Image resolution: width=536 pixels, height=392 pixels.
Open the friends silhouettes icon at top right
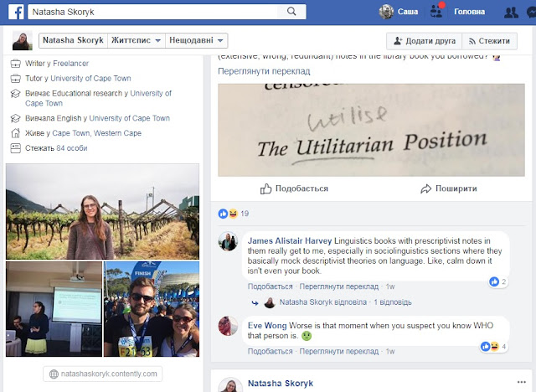pyautogui.click(x=511, y=13)
